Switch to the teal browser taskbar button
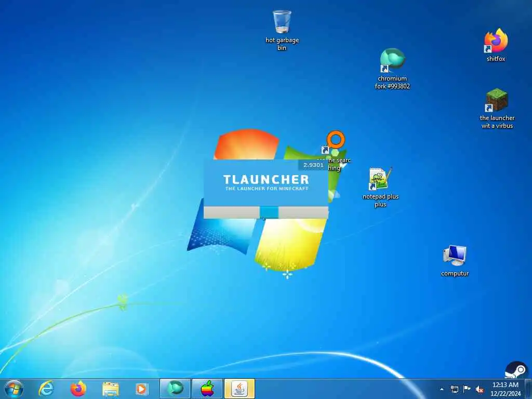Screen dimensions: 532x399 pos(175,389)
